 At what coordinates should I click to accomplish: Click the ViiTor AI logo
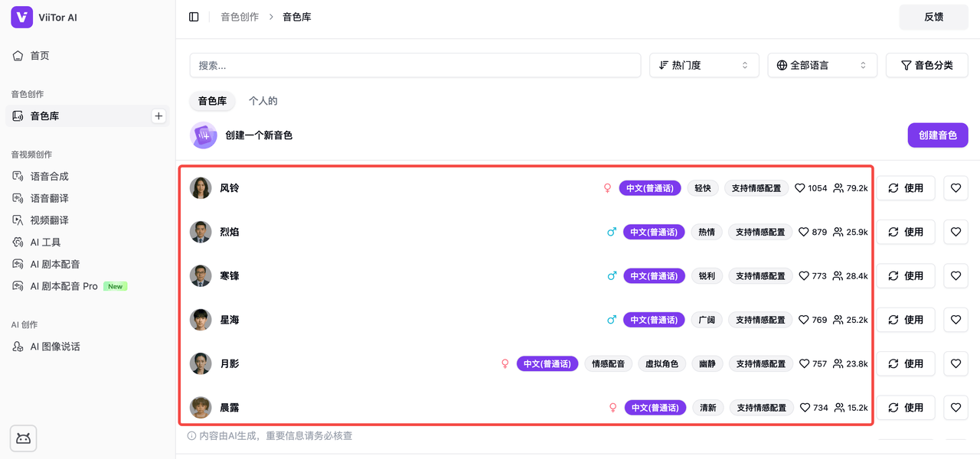tap(22, 17)
